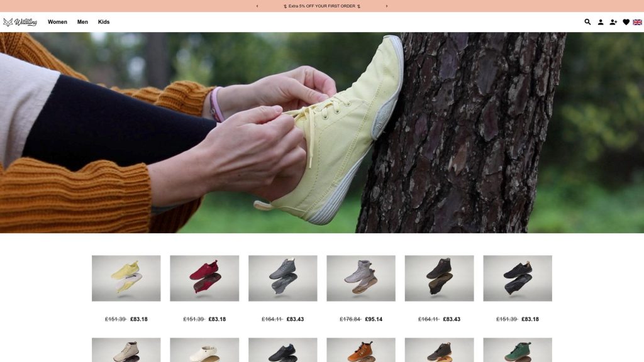The height and width of the screenshot is (362, 644).
Task: Select the grey high-top shoe at £83.43
Action: point(282,278)
